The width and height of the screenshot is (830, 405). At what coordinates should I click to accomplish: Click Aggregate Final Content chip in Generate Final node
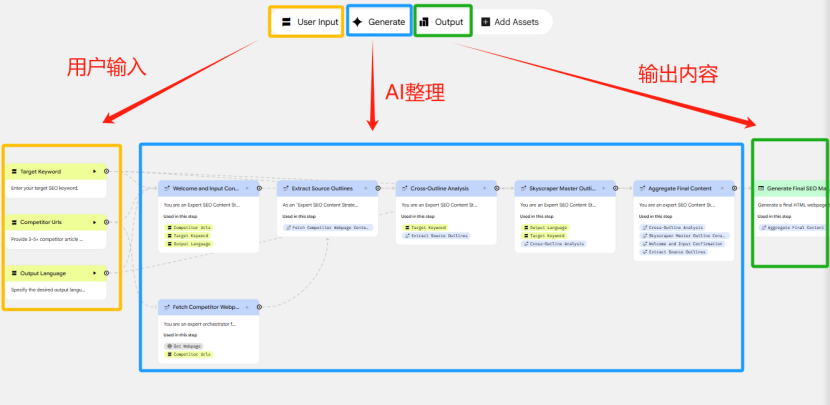tap(791, 227)
